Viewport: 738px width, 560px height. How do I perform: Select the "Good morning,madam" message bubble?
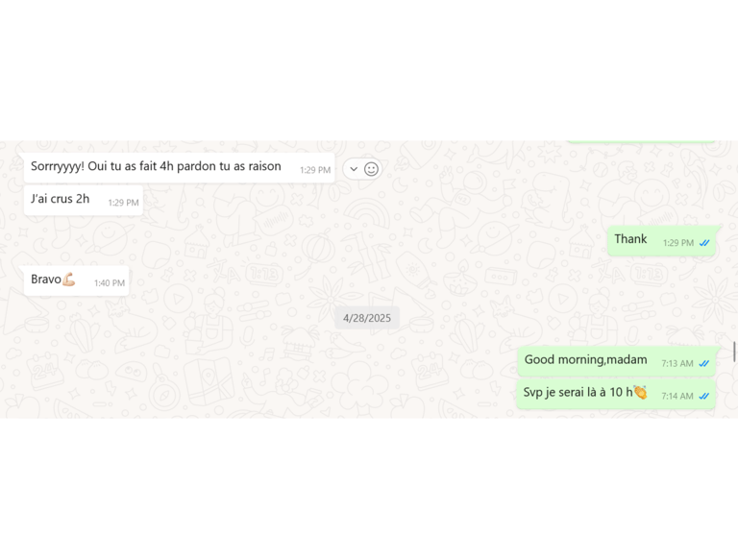(617, 361)
